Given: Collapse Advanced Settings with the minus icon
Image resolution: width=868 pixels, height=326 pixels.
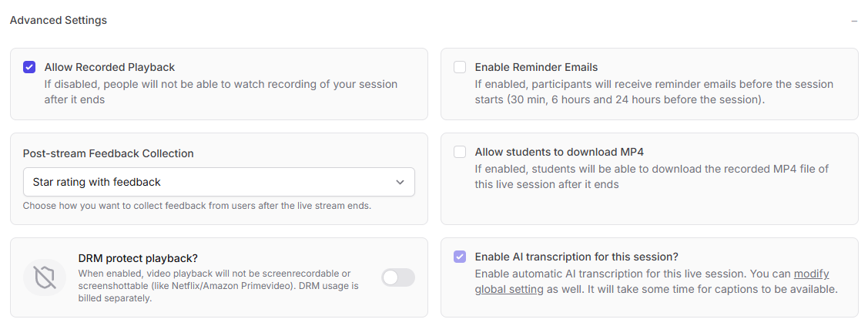Looking at the screenshot, I should [x=854, y=21].
